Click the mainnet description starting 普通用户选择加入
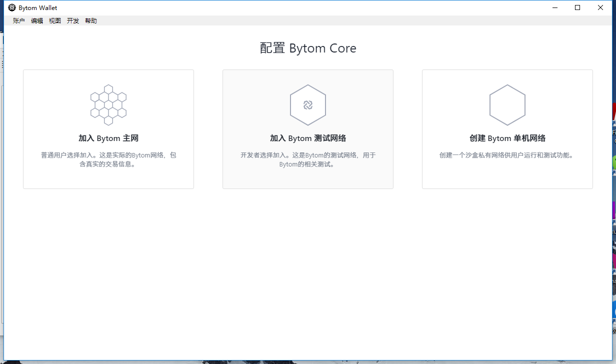 (108, 159)
